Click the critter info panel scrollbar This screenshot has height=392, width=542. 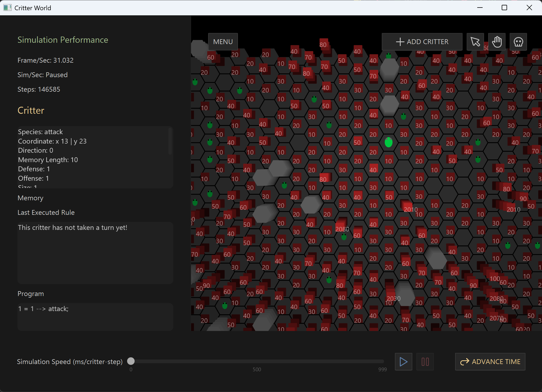point(170,141)
